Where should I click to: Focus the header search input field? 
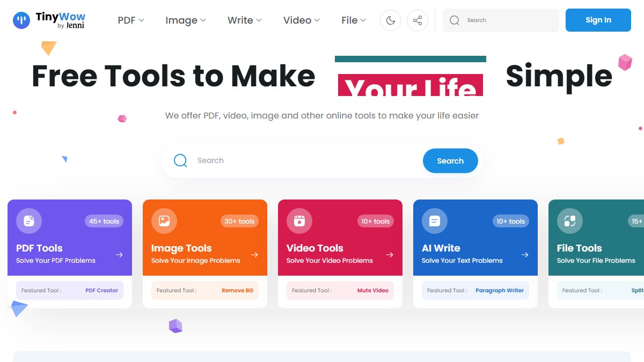tap(501, 20)
